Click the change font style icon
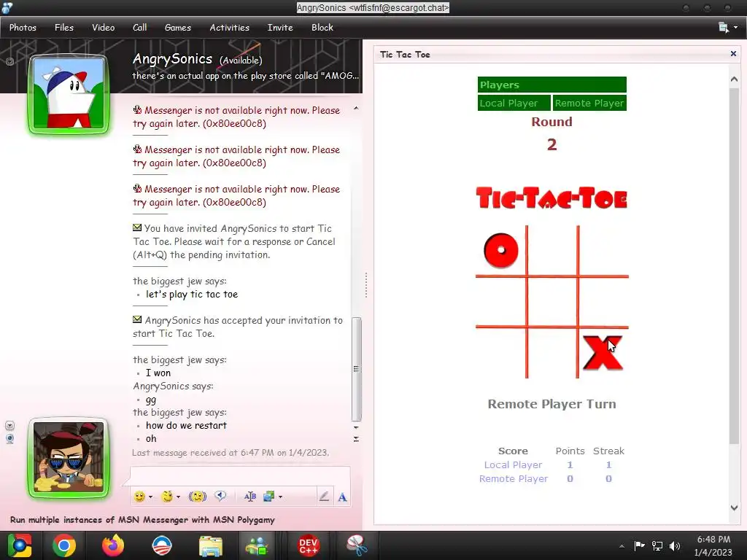747x560 pixels. tap(250, 497)
